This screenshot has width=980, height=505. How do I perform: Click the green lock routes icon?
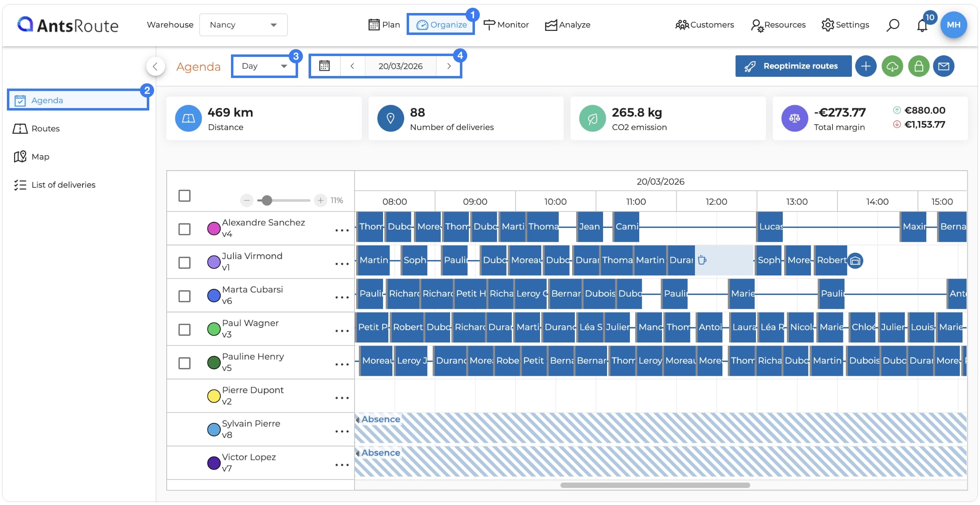(919, 66)
